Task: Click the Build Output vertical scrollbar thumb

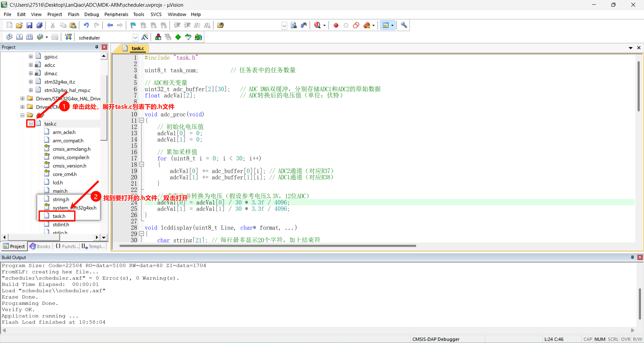Action: tap(640, 303)
